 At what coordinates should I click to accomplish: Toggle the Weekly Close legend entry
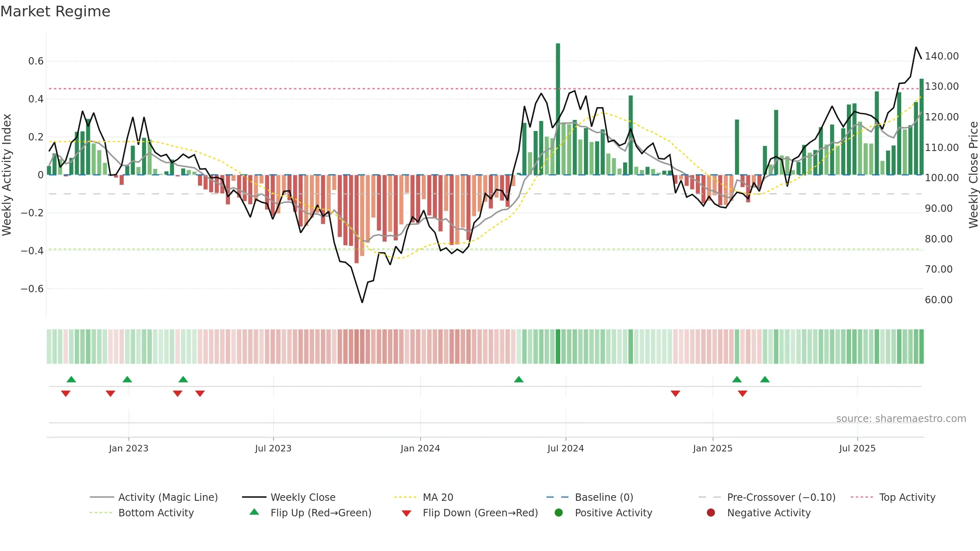(x=289, y=497)
